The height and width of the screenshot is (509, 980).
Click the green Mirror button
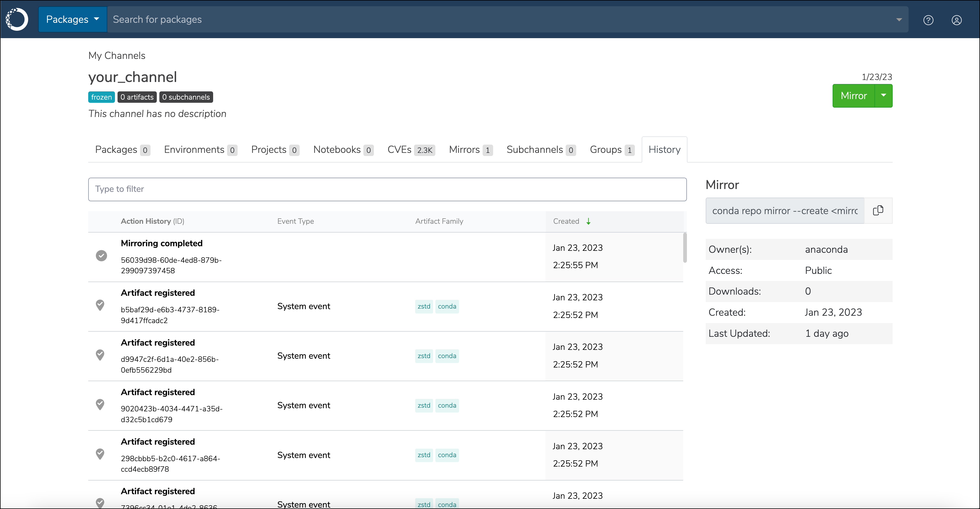click(x=853, y=96)
